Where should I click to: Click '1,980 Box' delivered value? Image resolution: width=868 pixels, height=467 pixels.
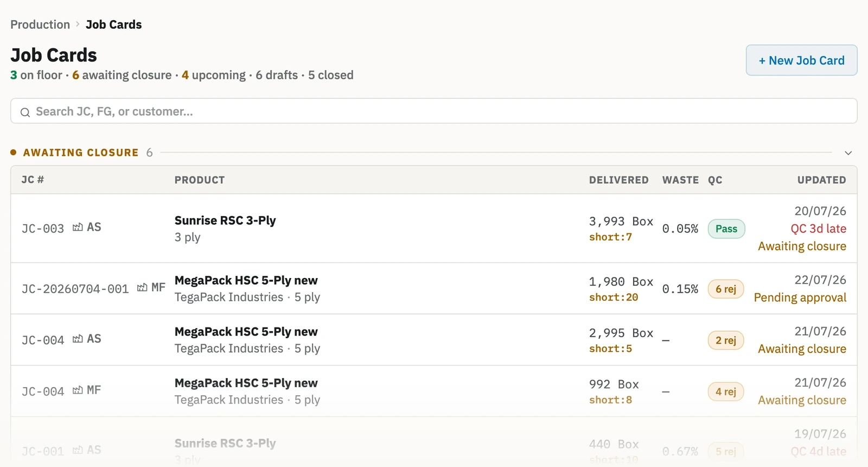click(x=621, y=281)
